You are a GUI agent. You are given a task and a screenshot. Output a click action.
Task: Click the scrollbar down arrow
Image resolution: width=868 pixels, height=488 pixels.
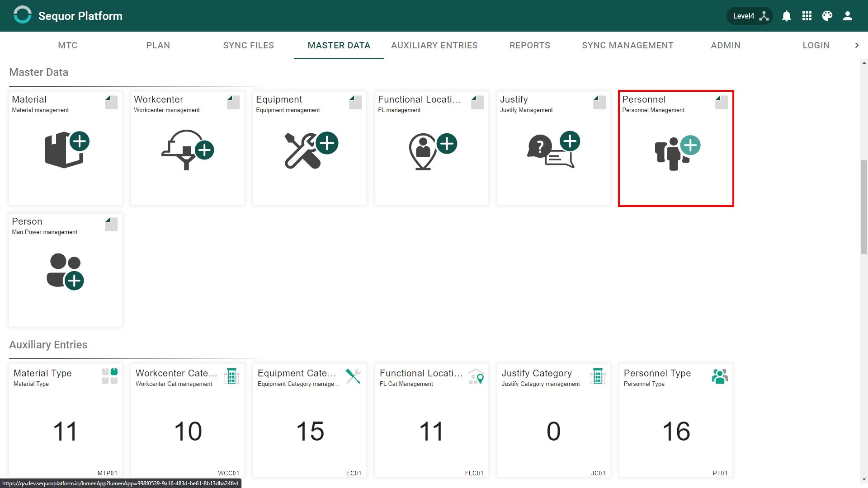(x=864, y=480)
